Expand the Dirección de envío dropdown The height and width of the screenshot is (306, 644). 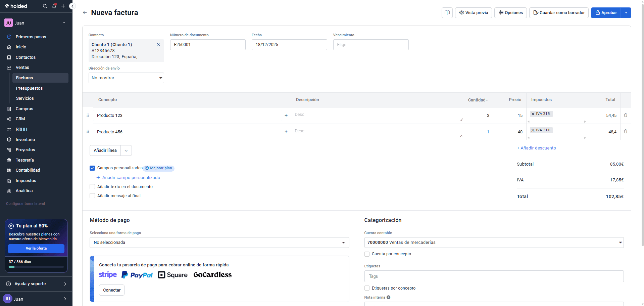(126, 78)
